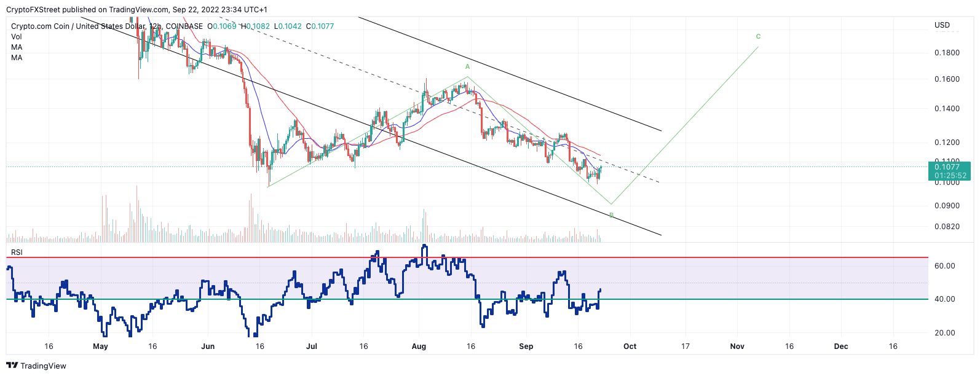Click the COINBASE exchange label
The width and height of the screenshot is (980, 376).
click(184, 26)
